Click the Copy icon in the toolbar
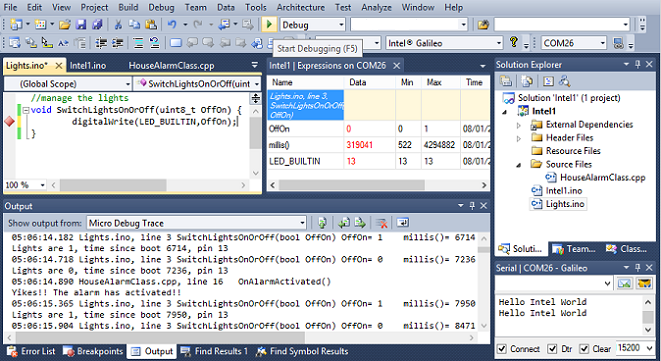Viewport: 661px width, 361px height. point(134,25)
